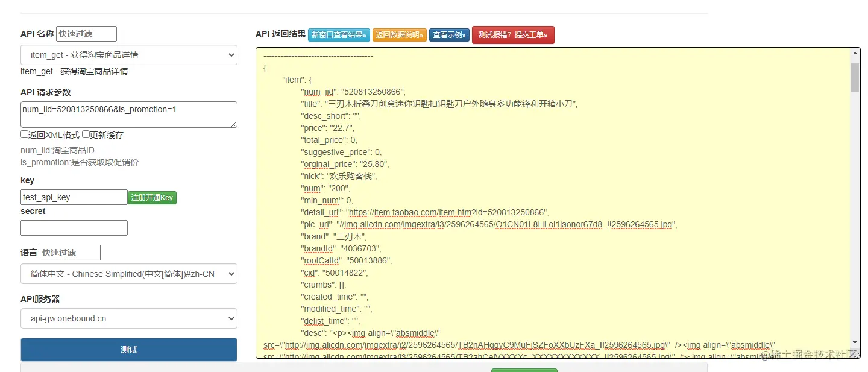This screenshot has height=372, width=868.
Task: Click the blue 测试 button
Action: coord(129,350)
